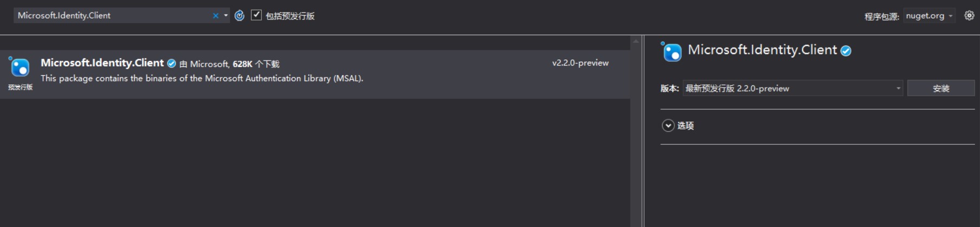Click inside the package search field

112,16
